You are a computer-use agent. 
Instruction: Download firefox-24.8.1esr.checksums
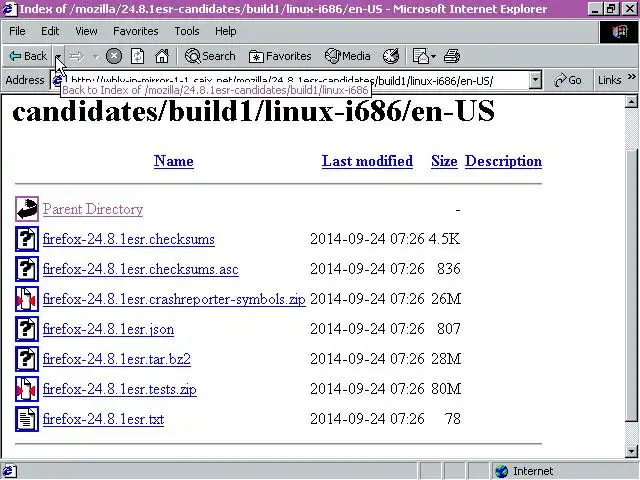pos(129,239)
